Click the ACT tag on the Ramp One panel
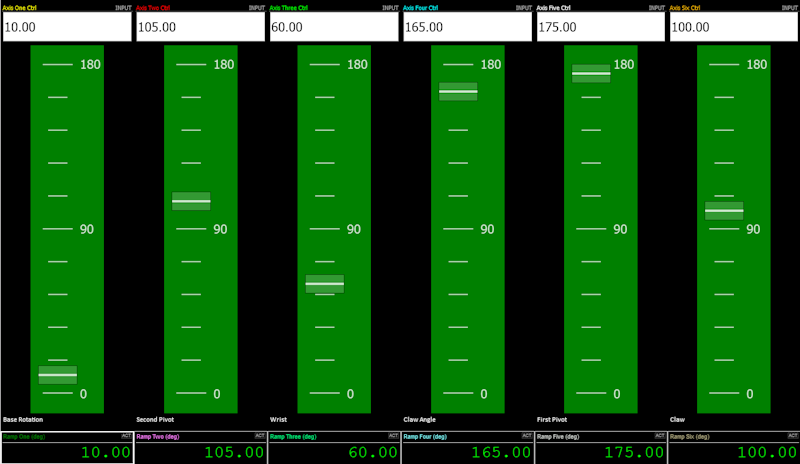 [x=126, y=436]
